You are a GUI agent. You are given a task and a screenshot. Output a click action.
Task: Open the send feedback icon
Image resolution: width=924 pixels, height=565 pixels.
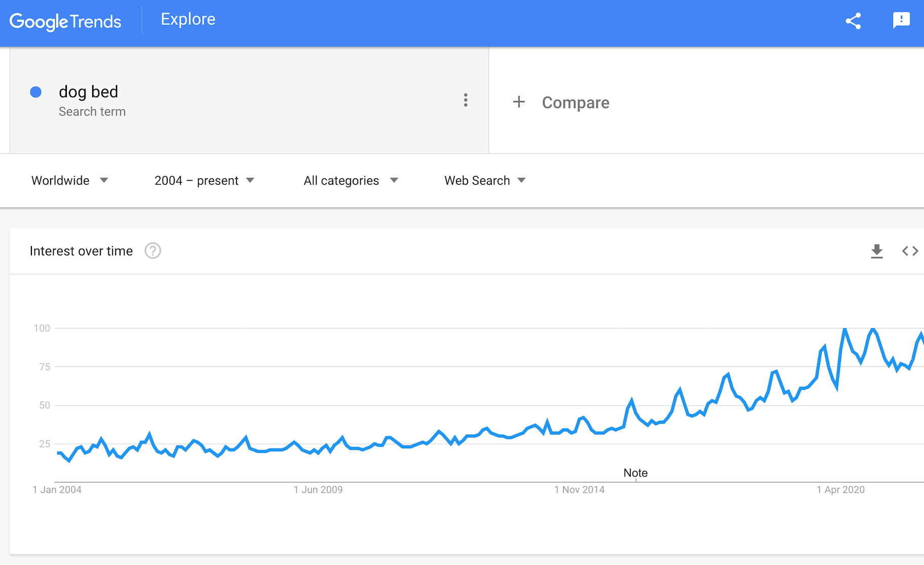tap(901, 21)
